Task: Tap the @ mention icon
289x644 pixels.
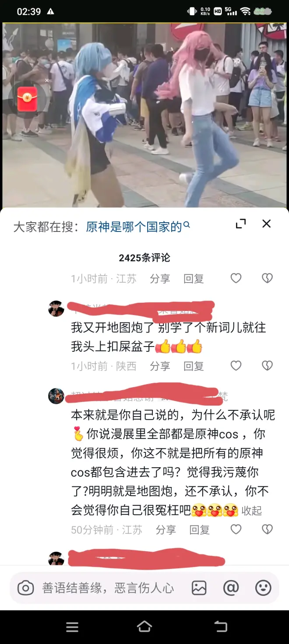Action: tap(231, 588)
